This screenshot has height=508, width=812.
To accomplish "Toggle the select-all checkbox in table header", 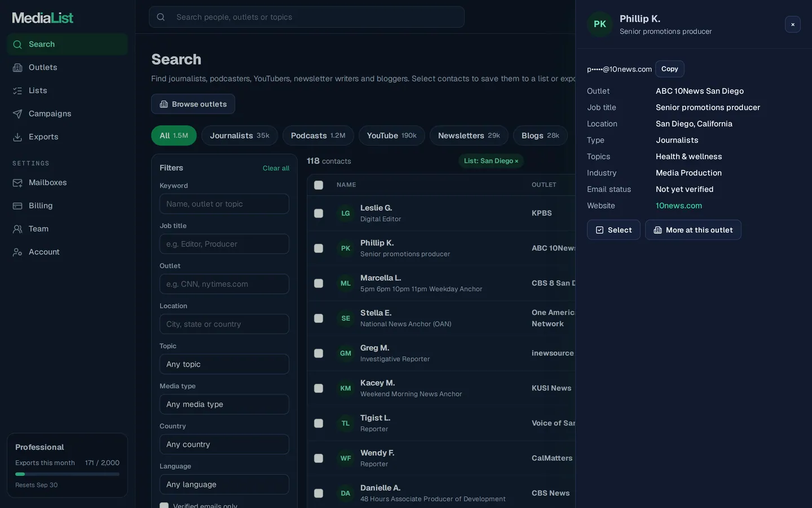I will pyautogui.click(x=319, y=185).
